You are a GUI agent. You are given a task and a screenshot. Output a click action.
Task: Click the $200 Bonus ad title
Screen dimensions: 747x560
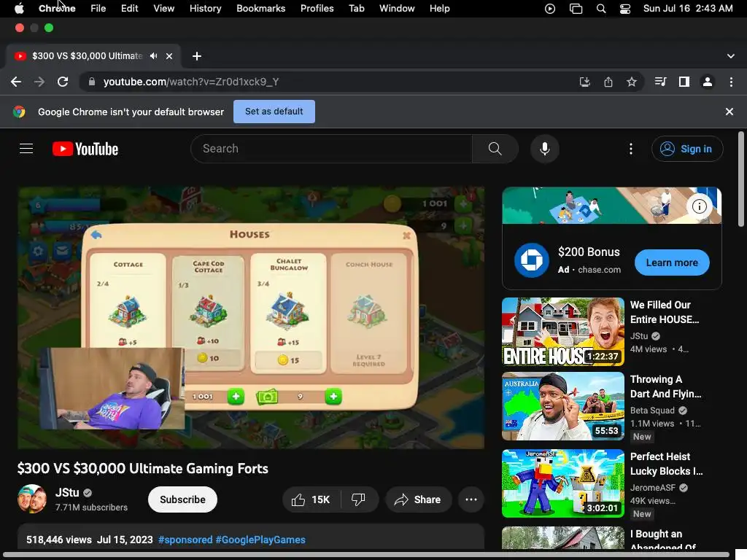(589, 252)
